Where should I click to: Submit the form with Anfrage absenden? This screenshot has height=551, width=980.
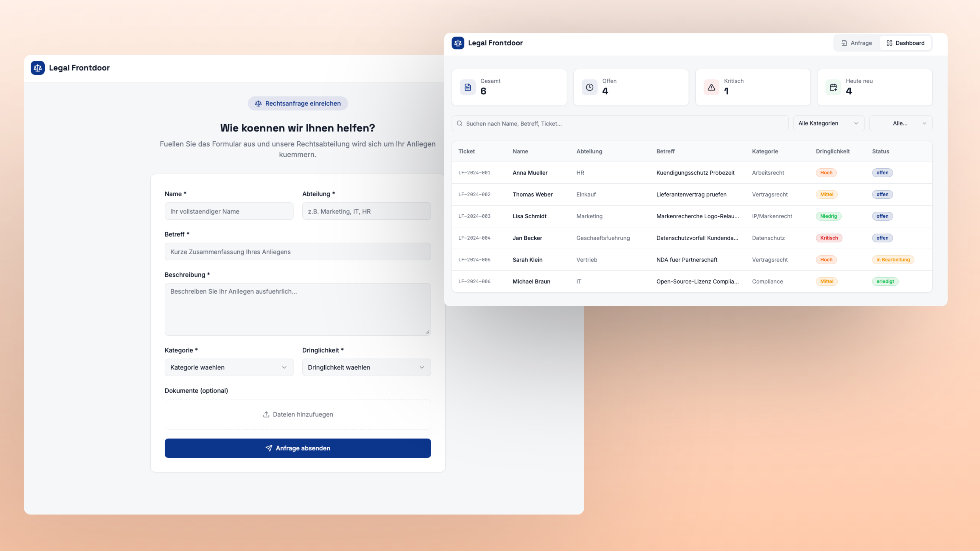[298, 448]
